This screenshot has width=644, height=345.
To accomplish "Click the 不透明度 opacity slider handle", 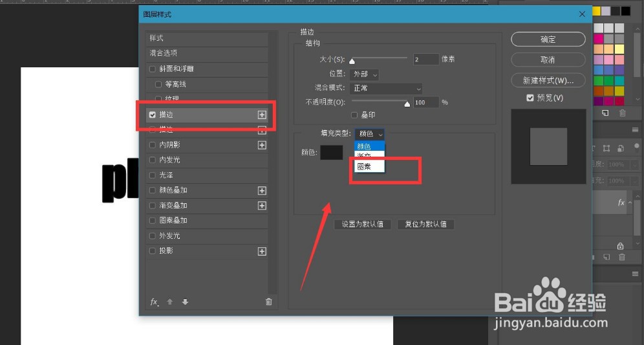I will 407,104.
